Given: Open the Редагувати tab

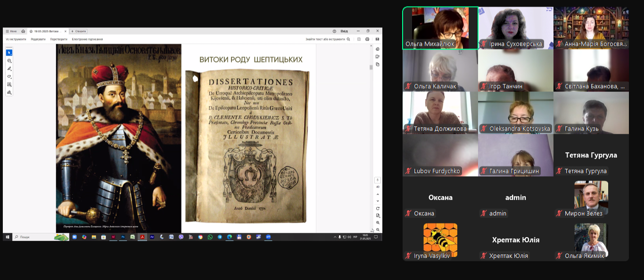Looking at the screenshot, I should [x=38, y=39].
